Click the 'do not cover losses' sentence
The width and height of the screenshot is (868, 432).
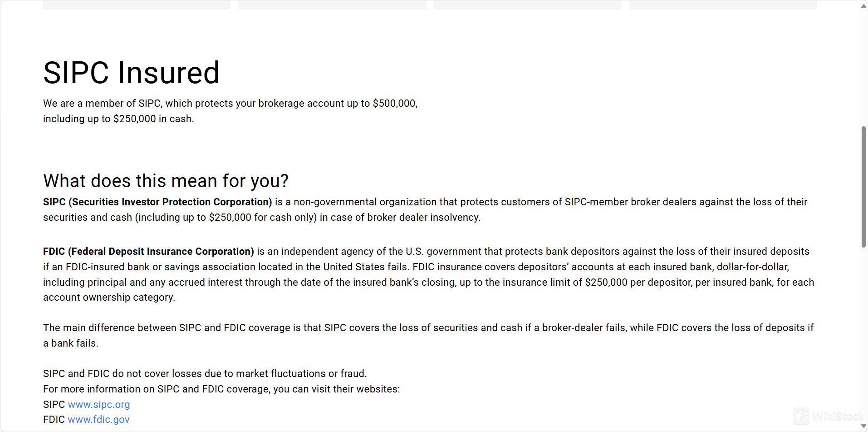[205, 374]
